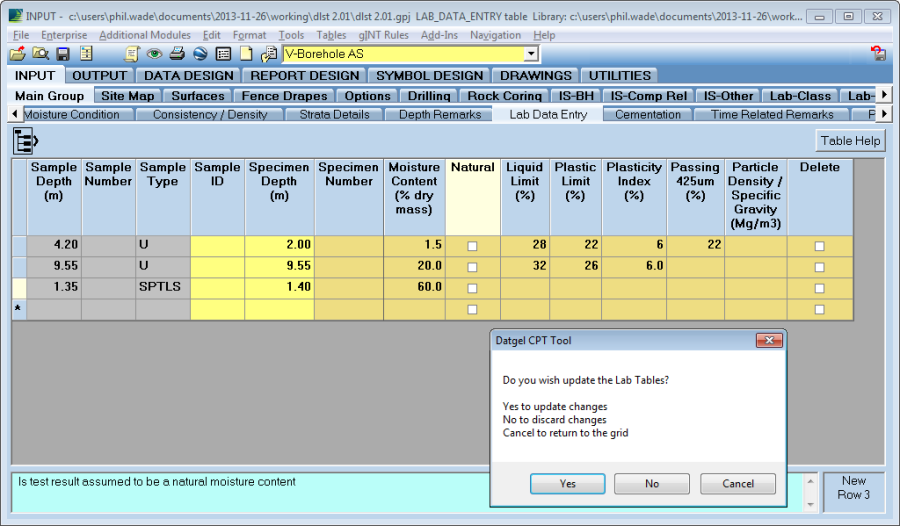The image size is (900, 526).
Task: Switch to the Cementation tab
Action: pyautogui.click(x=648, y=115)
